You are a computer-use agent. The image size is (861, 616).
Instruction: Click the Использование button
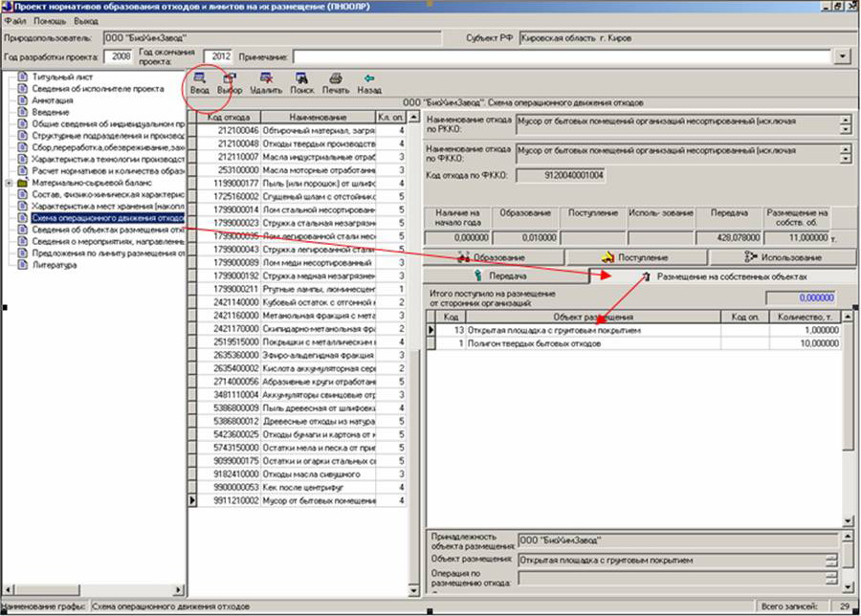(784, 257)
